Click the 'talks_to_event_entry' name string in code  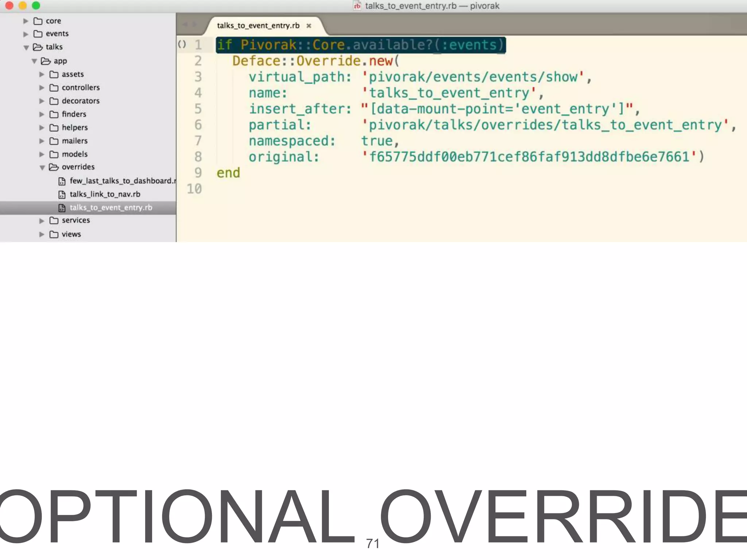pos(449,93)
